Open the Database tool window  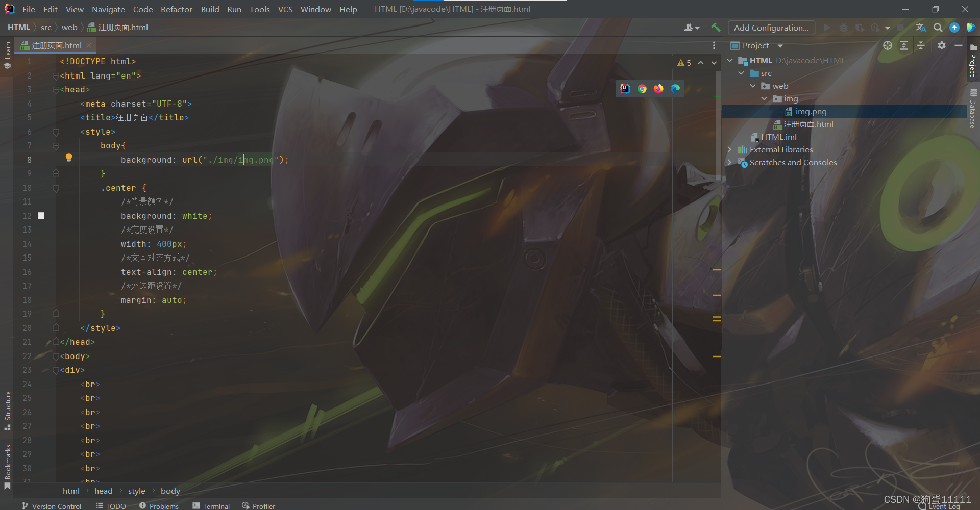pos(973,109)
